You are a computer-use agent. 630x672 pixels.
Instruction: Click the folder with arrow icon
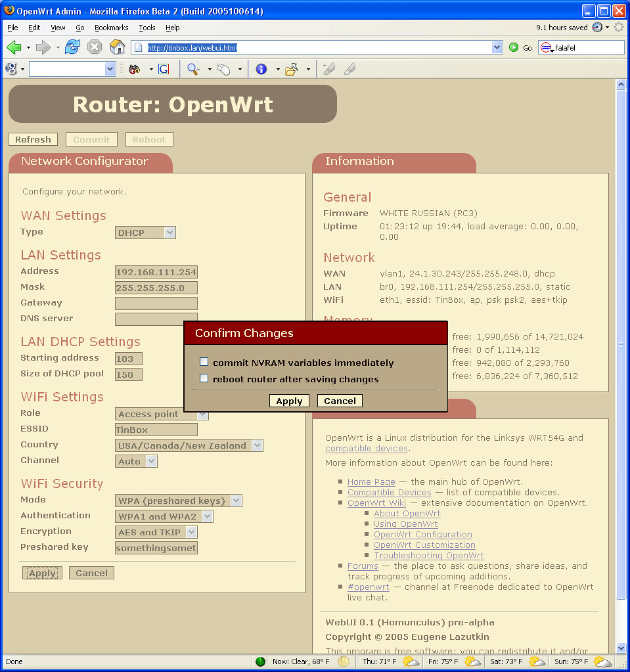(292, 69)
